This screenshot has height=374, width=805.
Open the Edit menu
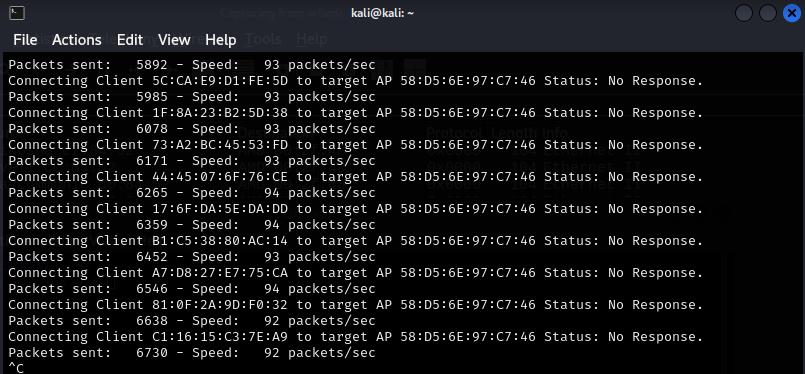coord(130,40)
